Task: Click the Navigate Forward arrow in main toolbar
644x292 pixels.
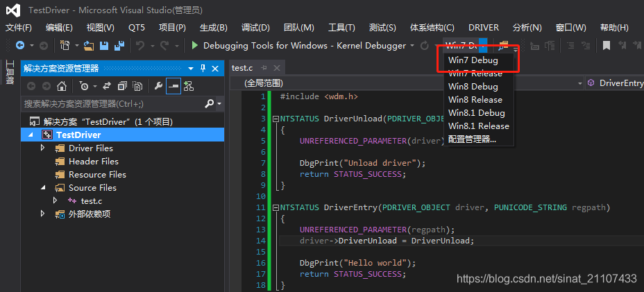Action: click(44, 46)
